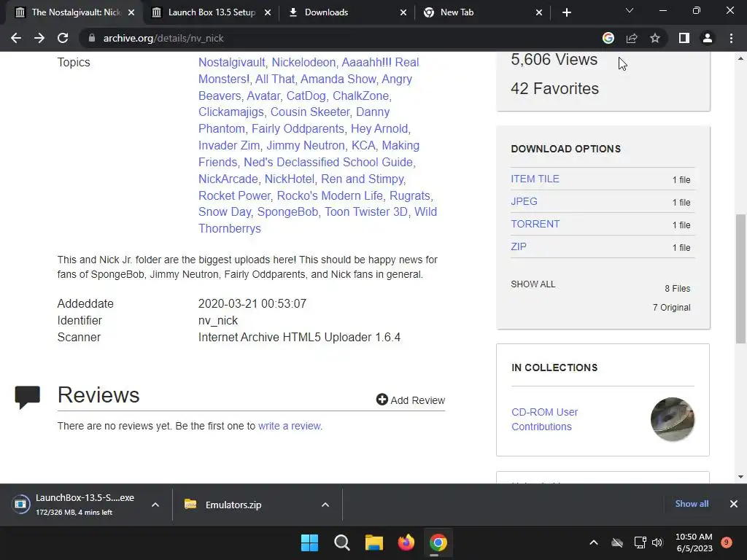Bookmark this page with the star icon
Viewport: 747px width, 560px height.
(655, 38)
